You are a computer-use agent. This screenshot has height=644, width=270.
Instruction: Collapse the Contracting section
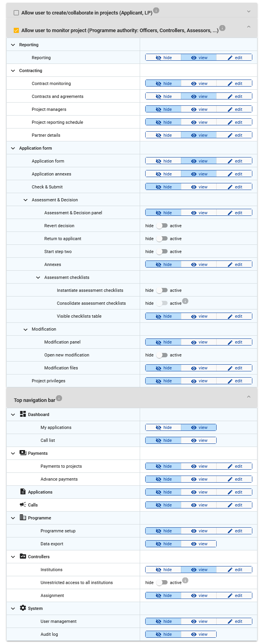13,71
